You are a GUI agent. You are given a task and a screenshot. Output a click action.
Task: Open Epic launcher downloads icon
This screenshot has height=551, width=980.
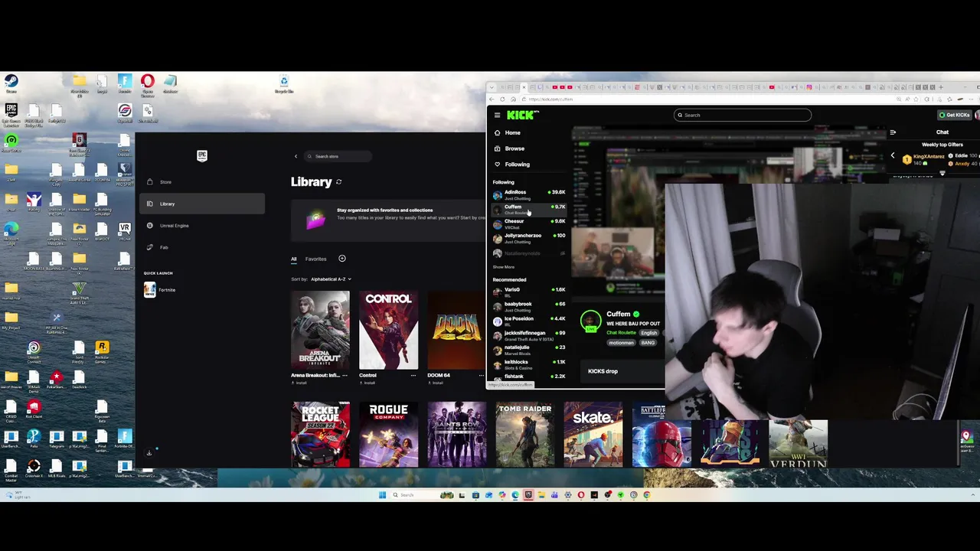tap(149, 453)
